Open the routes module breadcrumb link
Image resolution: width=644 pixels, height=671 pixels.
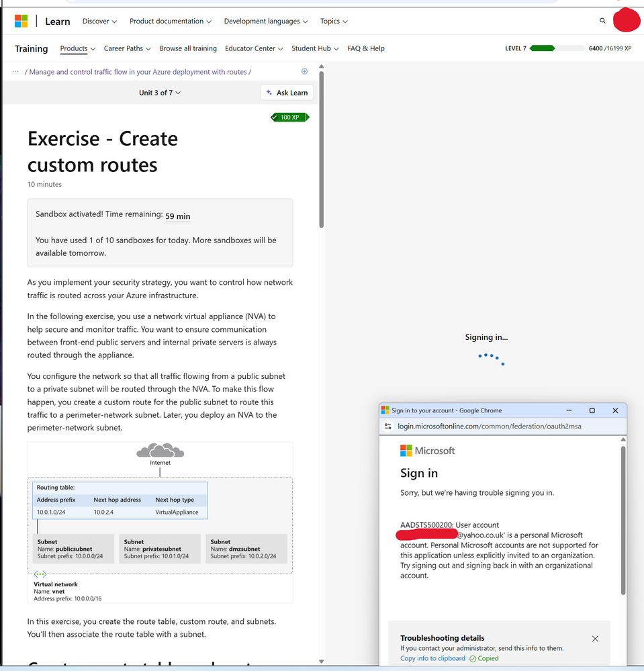pos(138,72)
